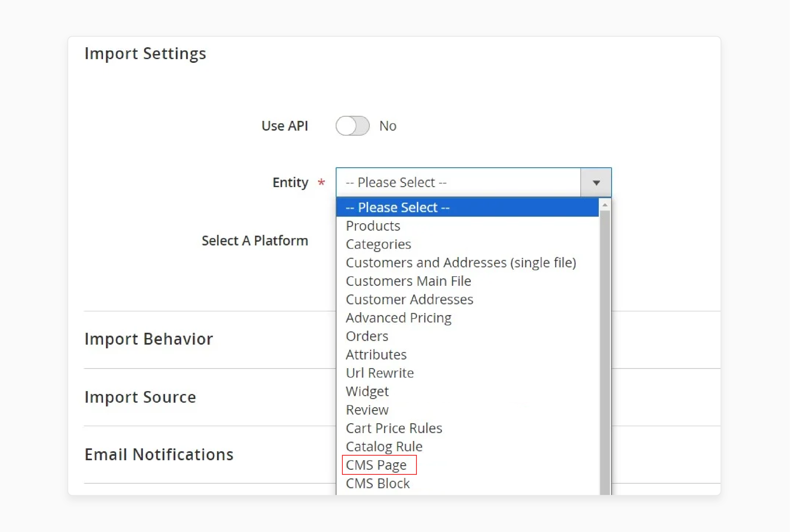
Task: Expand the Import Source section
Action: click(140, 397)
